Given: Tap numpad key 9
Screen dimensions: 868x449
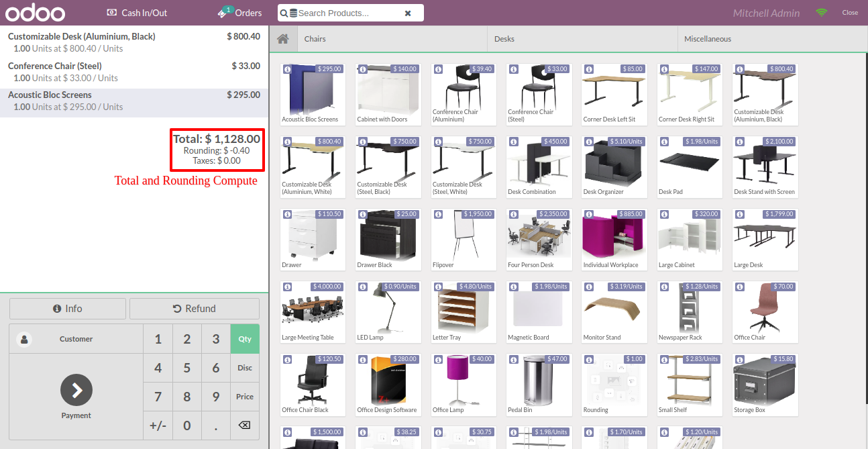Looking at the screenshot, I should click(x=216, y=397).
